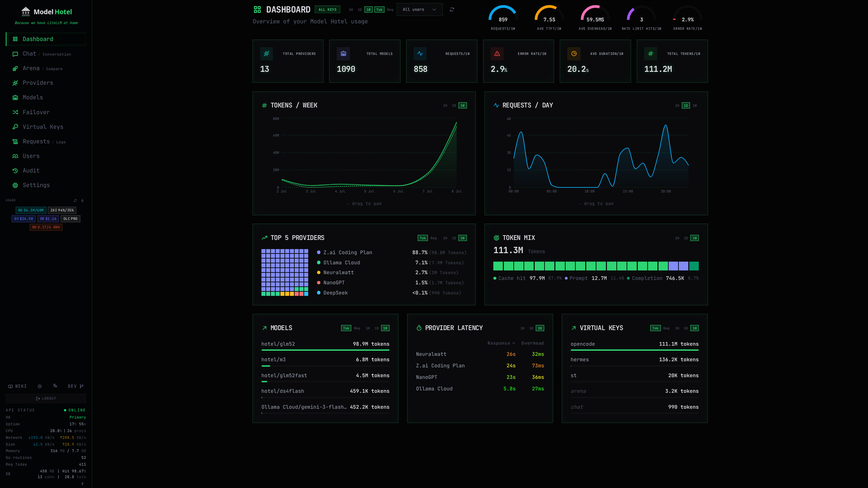This screenshot has width=868, height=488.
Task: Collapse the API status panel at sidebar bottom
Action: point(82,484)
